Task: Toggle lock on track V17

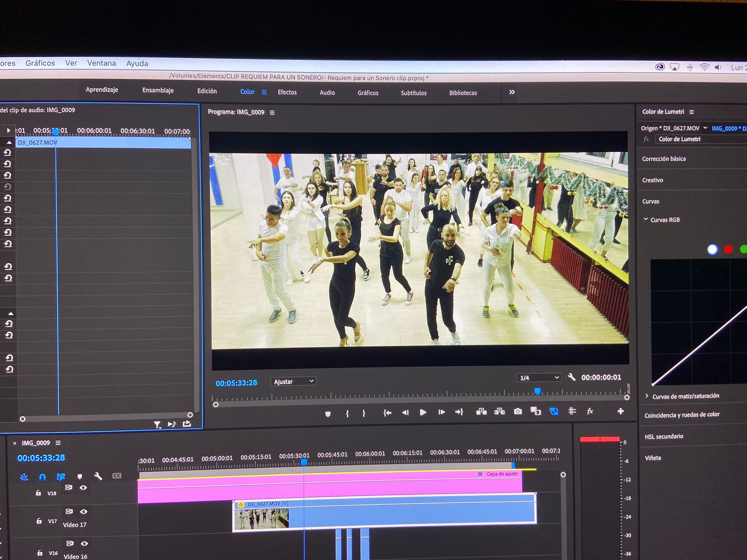Action: pyautogui.click(x=39, y=521)
